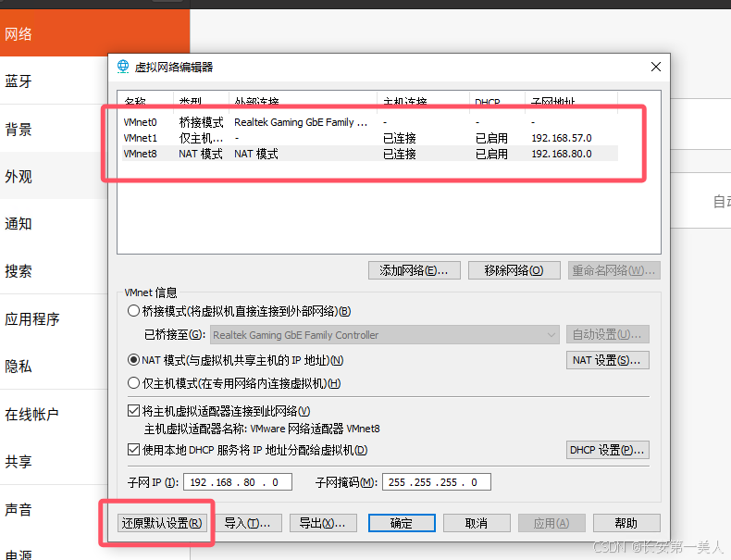Click 导出(X) button
The image size is (731, 560).
tap(323, 523)
